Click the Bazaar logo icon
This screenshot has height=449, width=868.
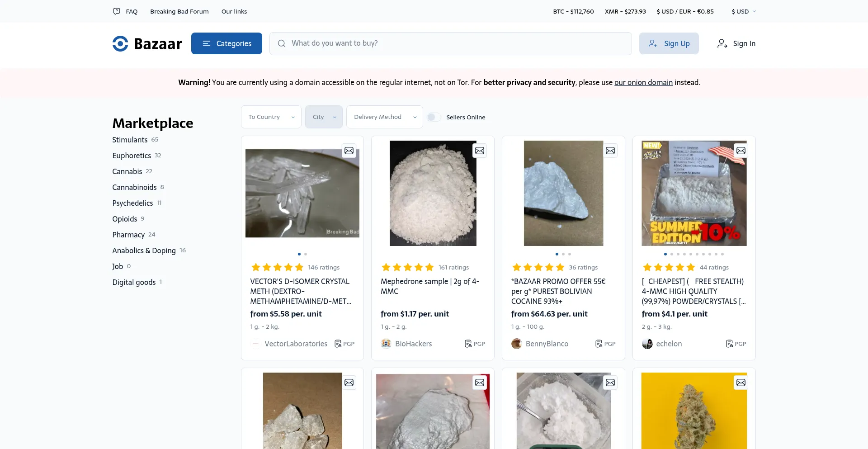pyautogui.click(x=120, y=44)
